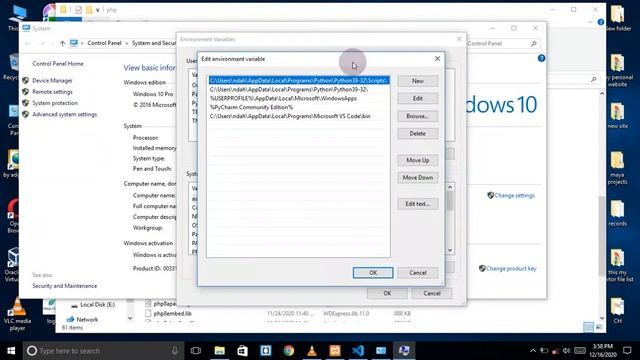Click the Move Up button
The image size is (640, 360).
[x=418, y=160]
